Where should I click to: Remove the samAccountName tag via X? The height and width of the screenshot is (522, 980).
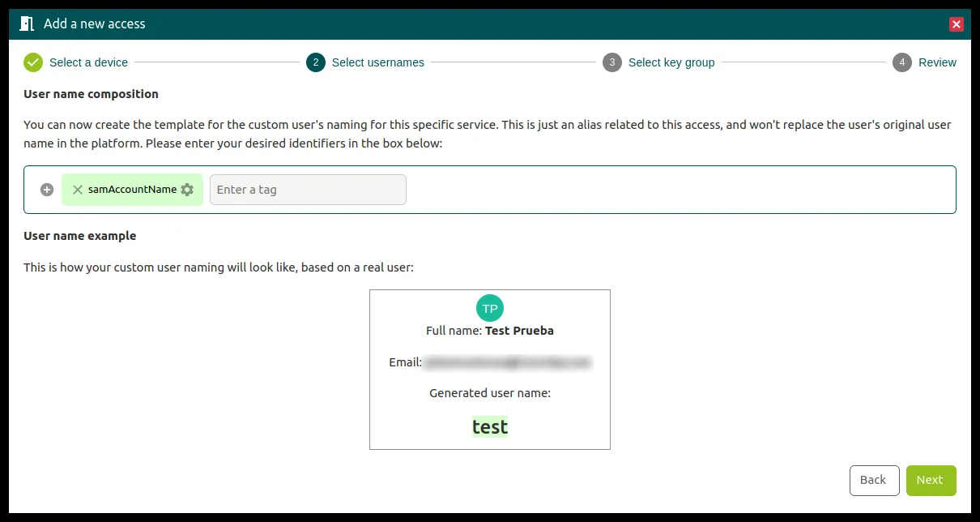[x=78, y=190]
